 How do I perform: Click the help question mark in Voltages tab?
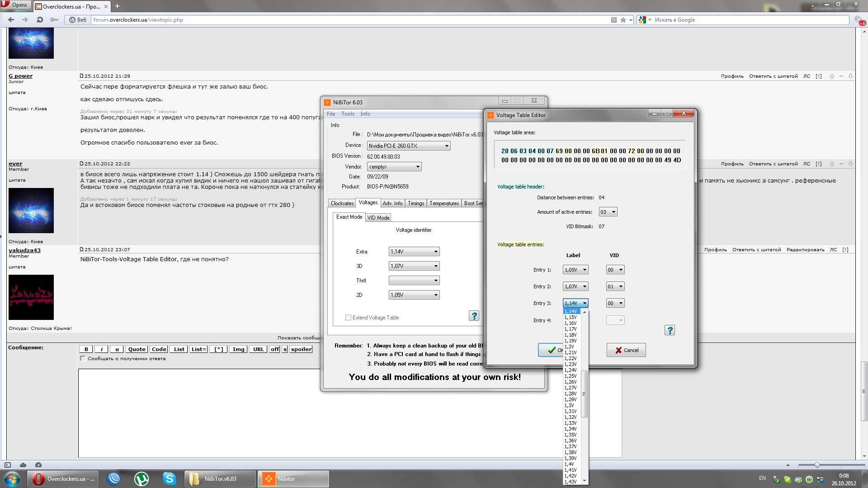(474, 316)
